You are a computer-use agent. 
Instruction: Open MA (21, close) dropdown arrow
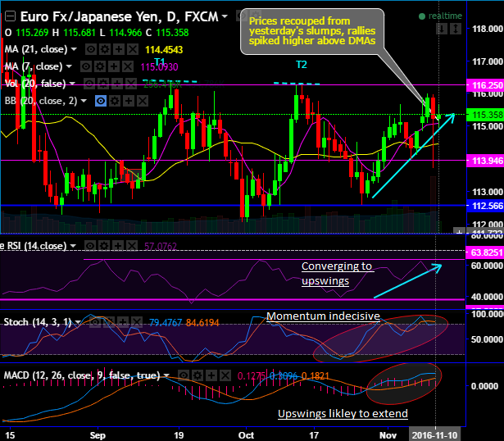point(74,49)
